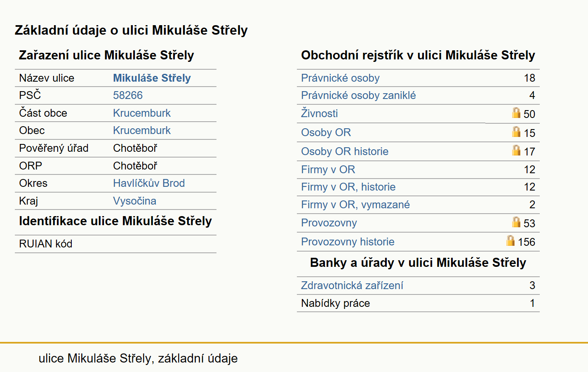Open the Vysočina region link
Screen dimensions: 588x372
point(134,201)
